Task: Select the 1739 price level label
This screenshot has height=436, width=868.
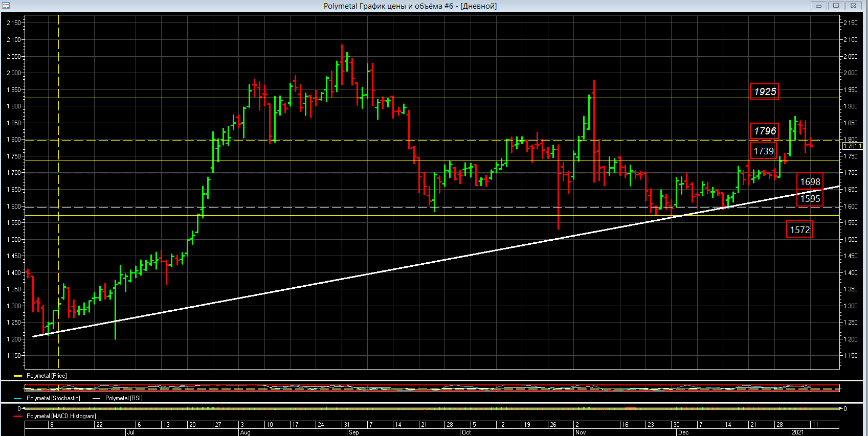Action: 763,151
